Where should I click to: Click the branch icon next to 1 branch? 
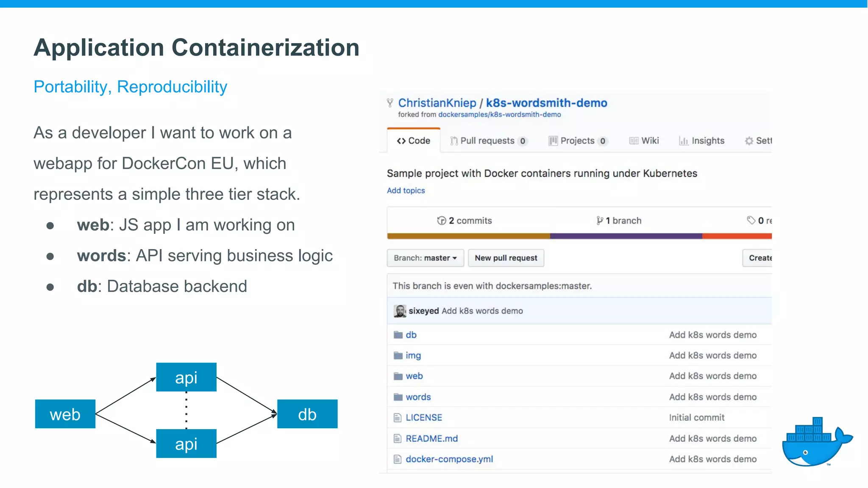[x=600, y=221]
